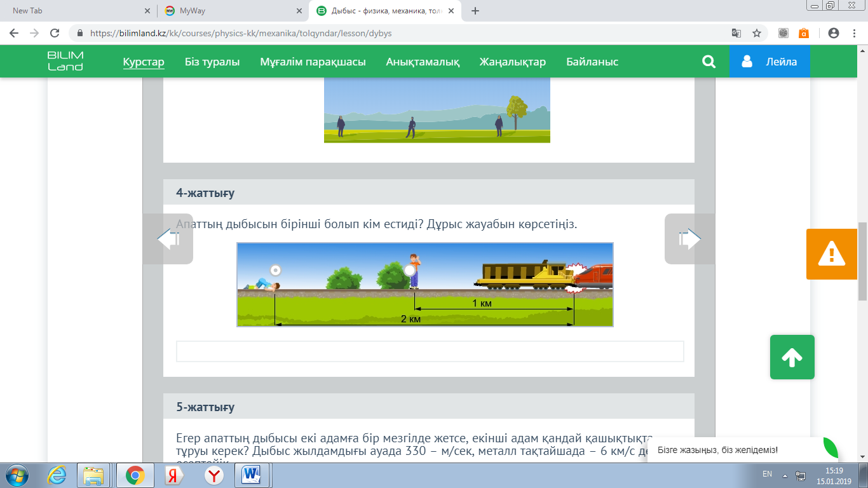The image size is (868, 488).
Task: Select the radio marker near lying person
Action: tap(275, 269)
